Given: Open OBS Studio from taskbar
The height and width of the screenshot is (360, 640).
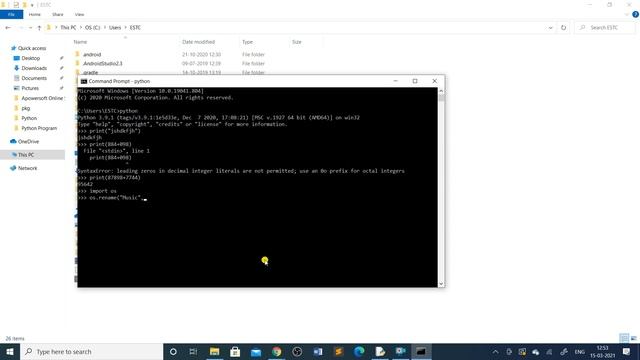Looking at the screenshot, I should point(297,351).
